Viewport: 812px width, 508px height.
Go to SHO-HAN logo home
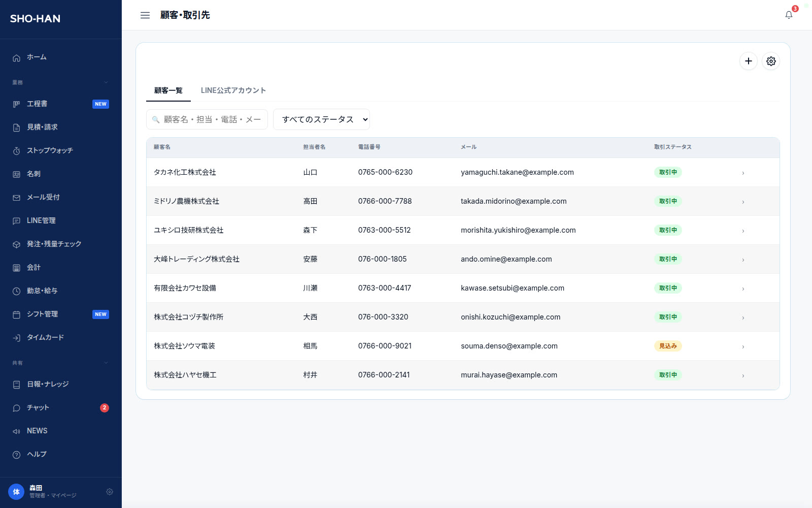click(35, 19)
